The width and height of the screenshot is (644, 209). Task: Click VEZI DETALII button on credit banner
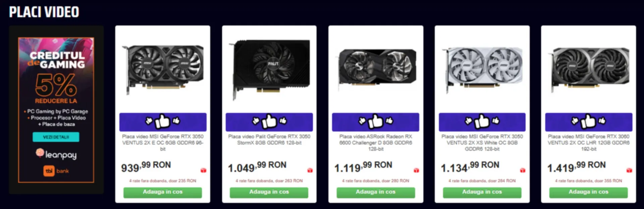coord(56,137)
